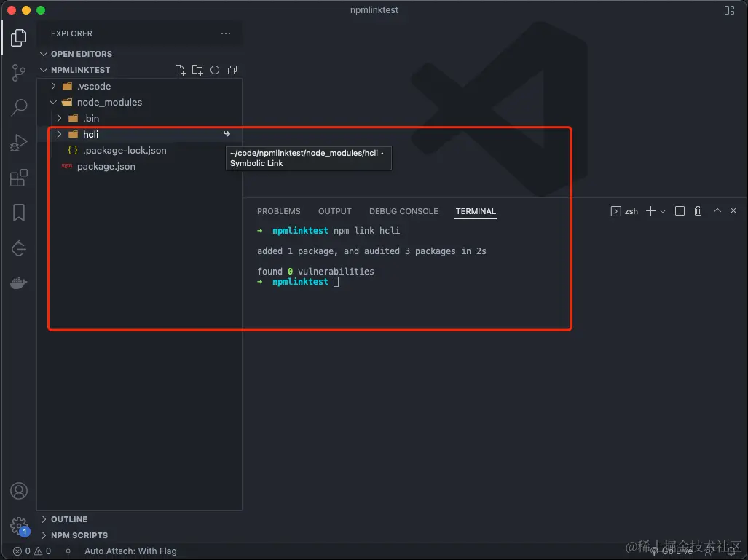Close the terminal panel
The image size is (748, 560).
tap(733, 210)
